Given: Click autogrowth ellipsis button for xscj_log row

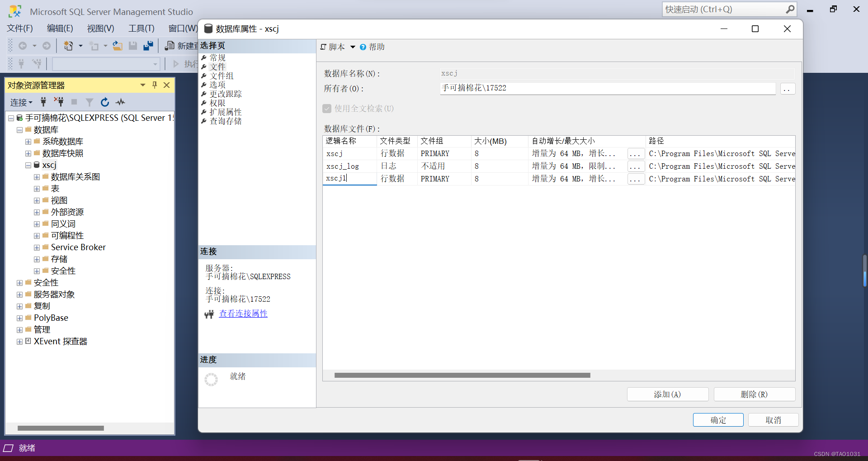Looking at the screenshot, I should (636, 166).
